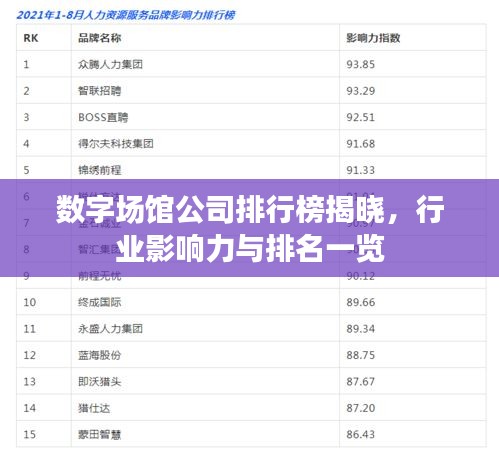
Task: Click the score 89.34
Action: [x=361, y=329]
